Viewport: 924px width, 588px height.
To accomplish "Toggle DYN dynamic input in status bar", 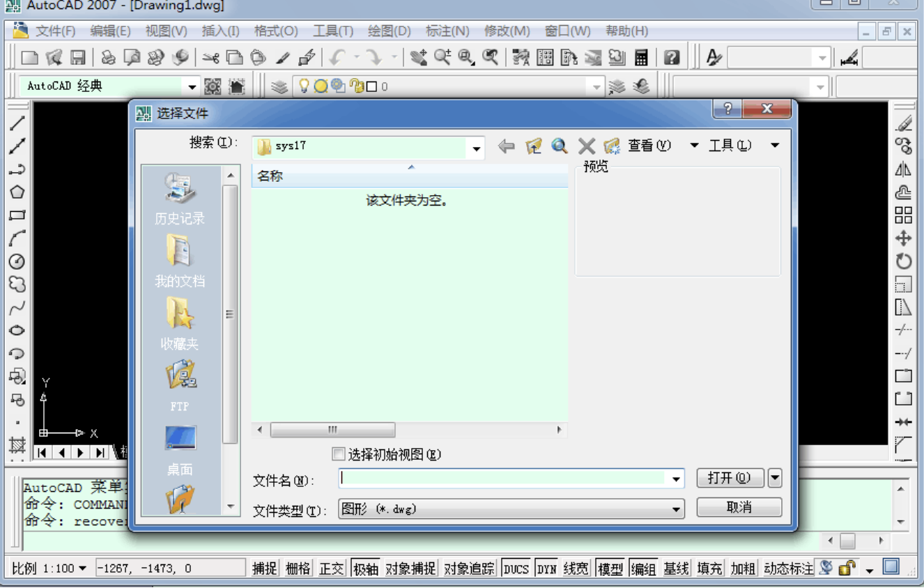I will point(546,568).
